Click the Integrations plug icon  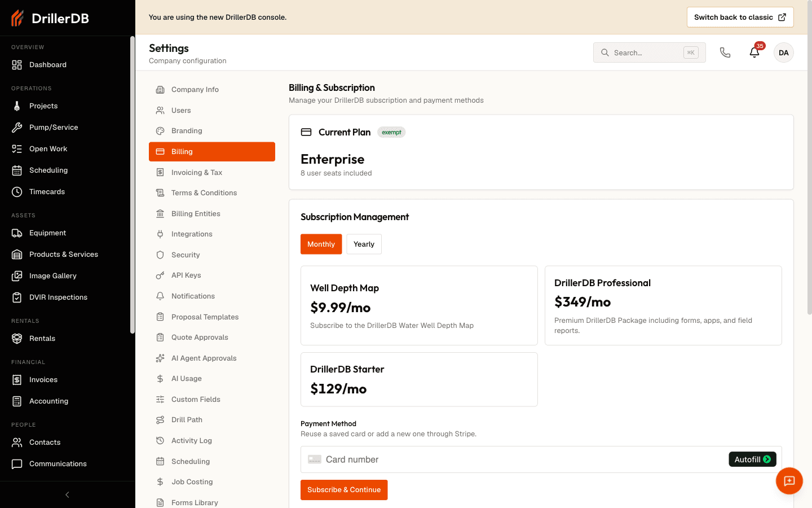[160, 234]
